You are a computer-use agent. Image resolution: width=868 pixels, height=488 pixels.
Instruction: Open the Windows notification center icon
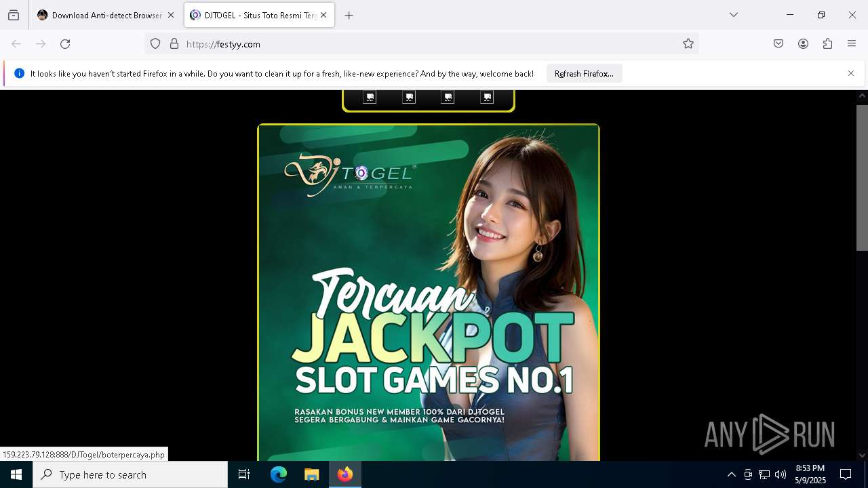click(846, 474)
